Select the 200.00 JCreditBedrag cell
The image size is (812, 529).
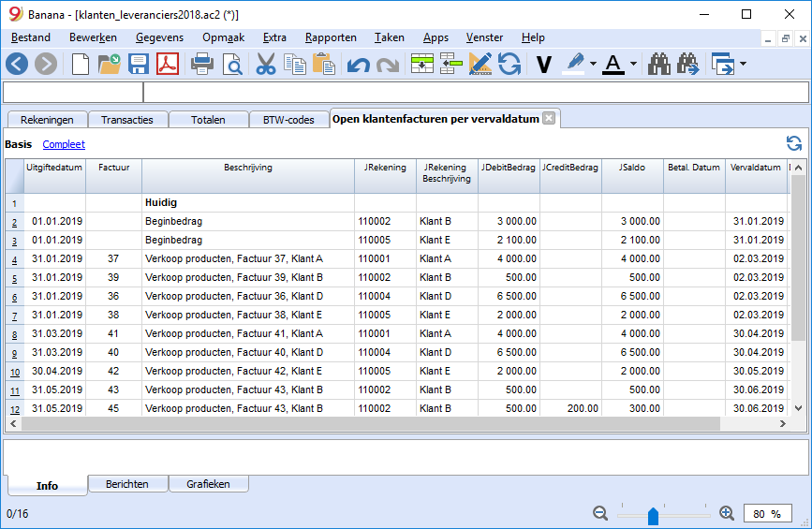tap(570, 408)
